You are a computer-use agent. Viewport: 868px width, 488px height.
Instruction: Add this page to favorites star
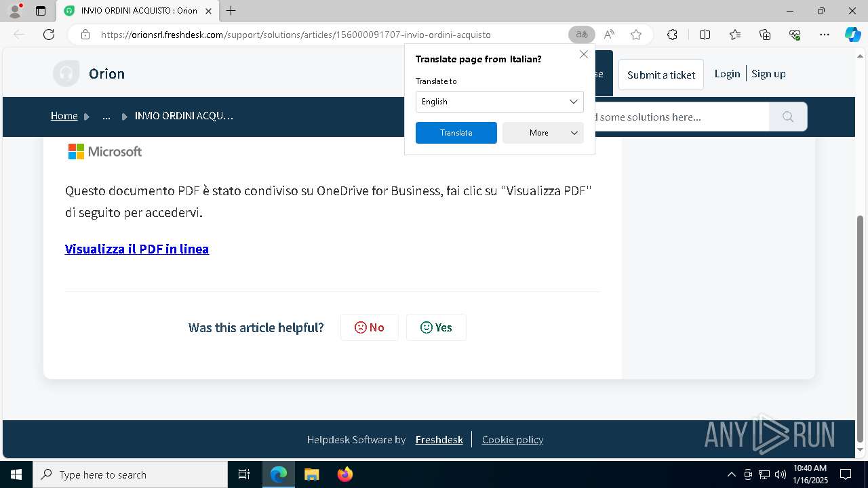(636, 35)
